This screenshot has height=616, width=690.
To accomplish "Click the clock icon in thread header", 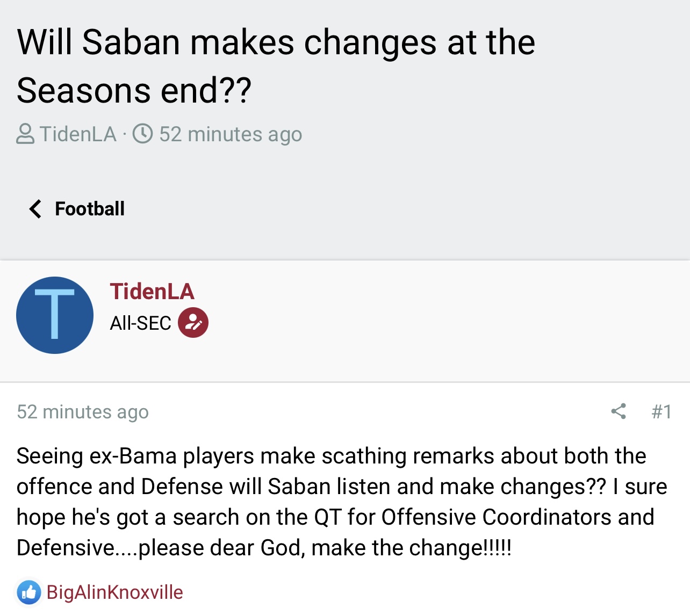I will pos(143,134).
